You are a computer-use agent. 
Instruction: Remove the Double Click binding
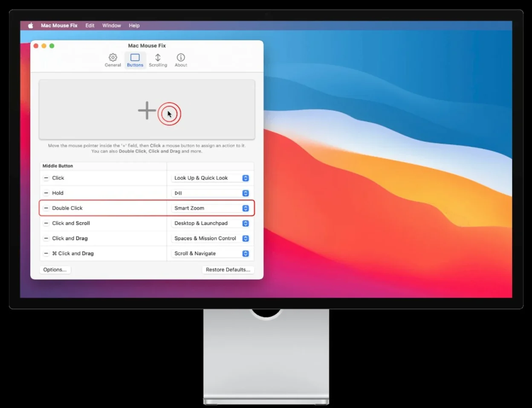(46, 208)
